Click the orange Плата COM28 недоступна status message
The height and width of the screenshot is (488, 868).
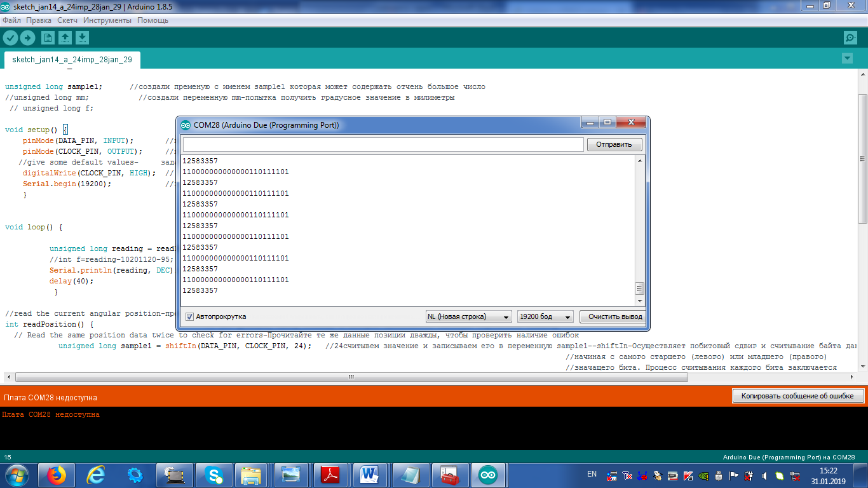click(50, 397)
